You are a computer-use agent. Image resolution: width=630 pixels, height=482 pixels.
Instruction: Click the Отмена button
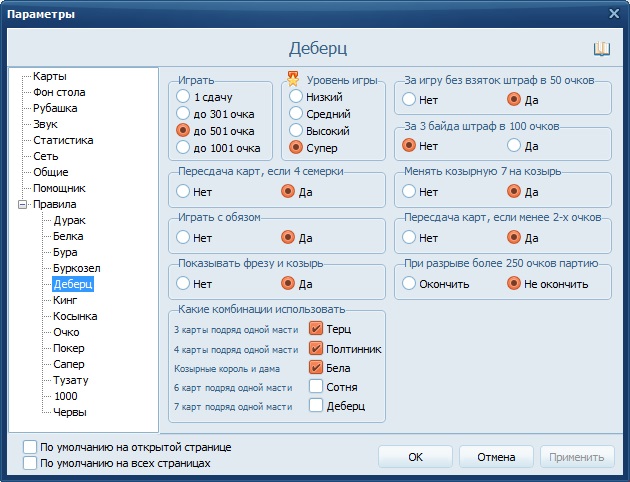point(495,457)
